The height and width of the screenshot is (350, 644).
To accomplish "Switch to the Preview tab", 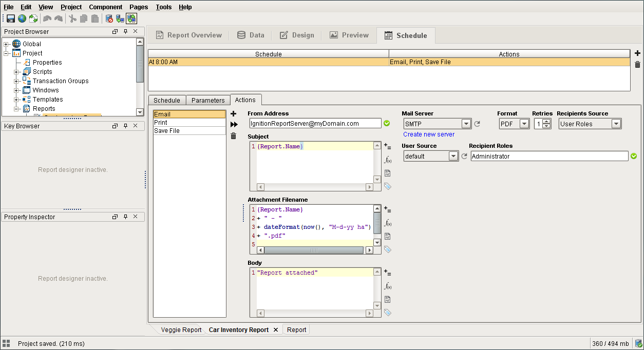I will point(349,35).
